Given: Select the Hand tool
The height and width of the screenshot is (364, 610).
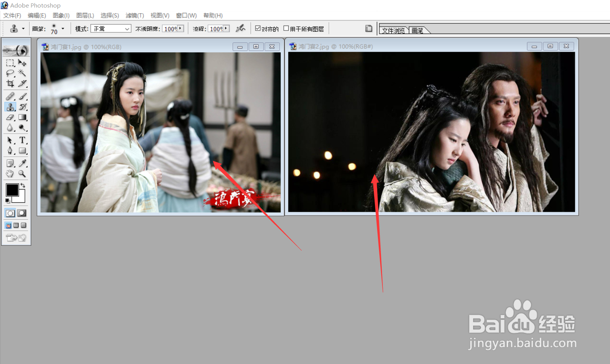Looking at the screenshot, I should (10, 174).
